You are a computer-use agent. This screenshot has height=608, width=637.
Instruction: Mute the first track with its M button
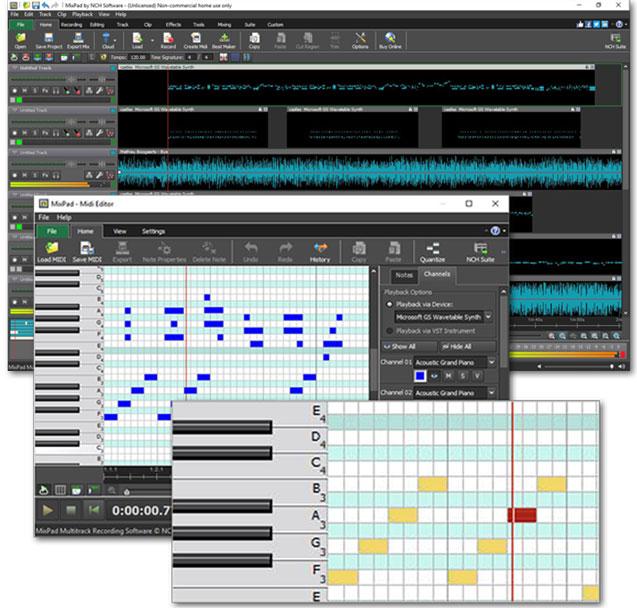(x=25, y=91)
